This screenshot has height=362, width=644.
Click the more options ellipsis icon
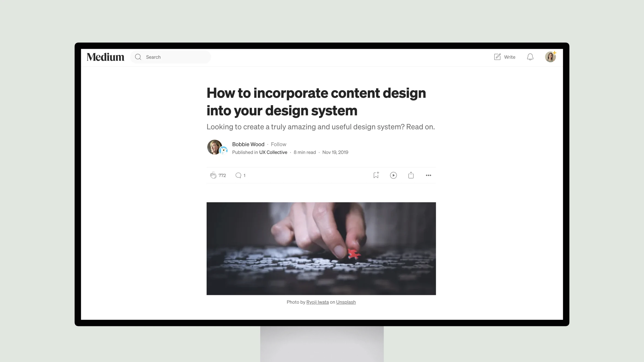point(429,175)
